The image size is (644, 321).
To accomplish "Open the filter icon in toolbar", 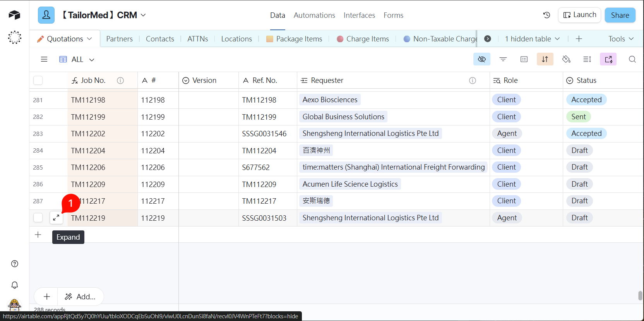I will (503, 59).
